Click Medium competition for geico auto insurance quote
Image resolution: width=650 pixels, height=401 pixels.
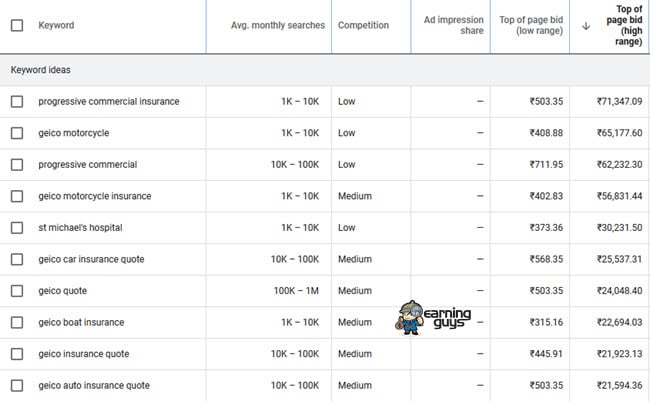(355, 385)
